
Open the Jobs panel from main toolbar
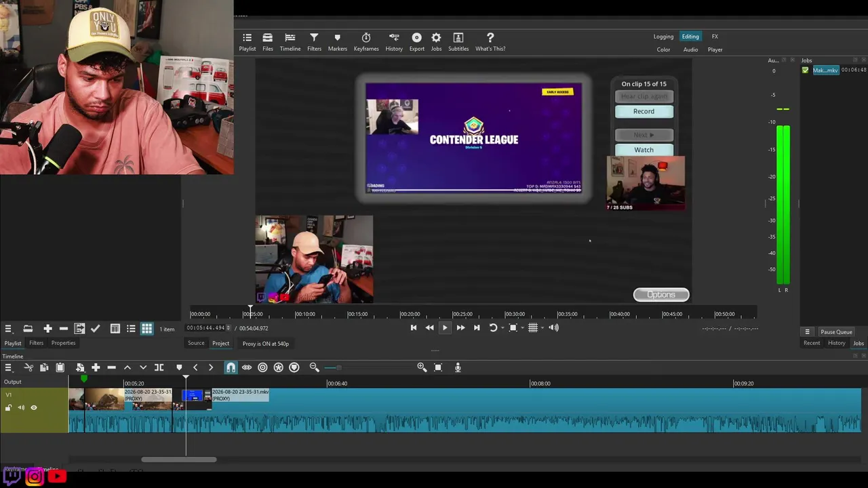pyautogui.click(x=436, y=42)
